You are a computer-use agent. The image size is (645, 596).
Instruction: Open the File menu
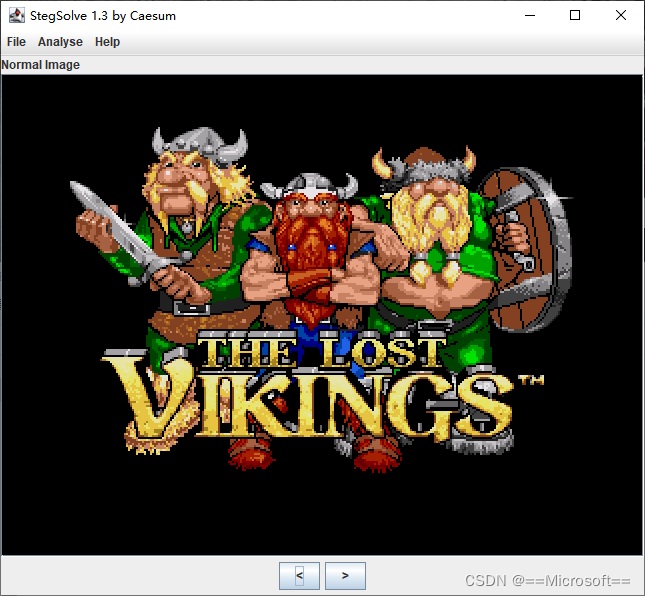pyautogui.click(x=16, y=42)
